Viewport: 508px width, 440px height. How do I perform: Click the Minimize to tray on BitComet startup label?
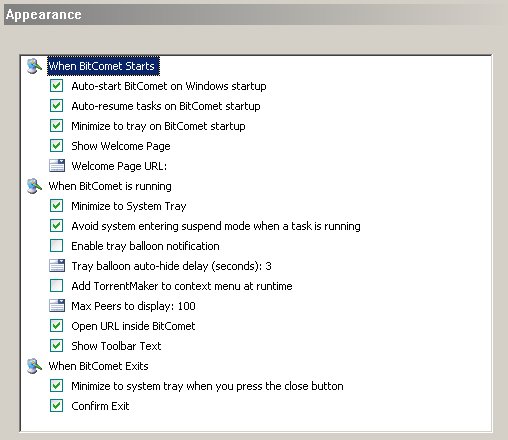158,126
